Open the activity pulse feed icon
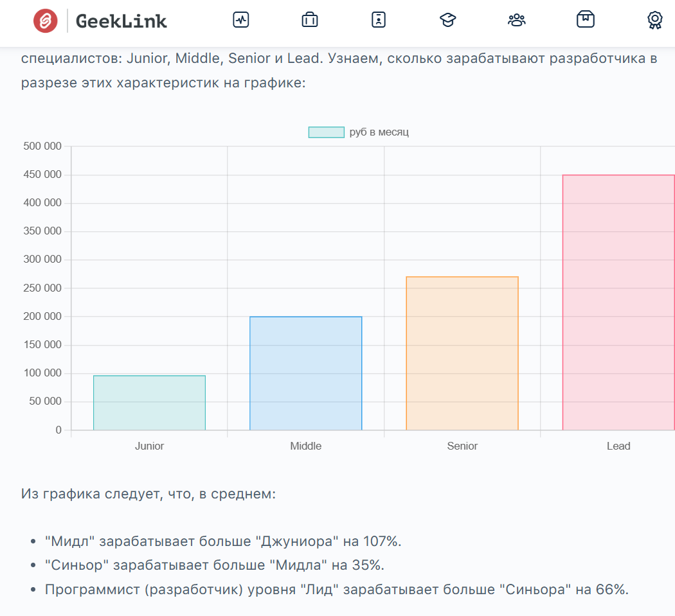 pyautogui.click(x=240, y=20)
